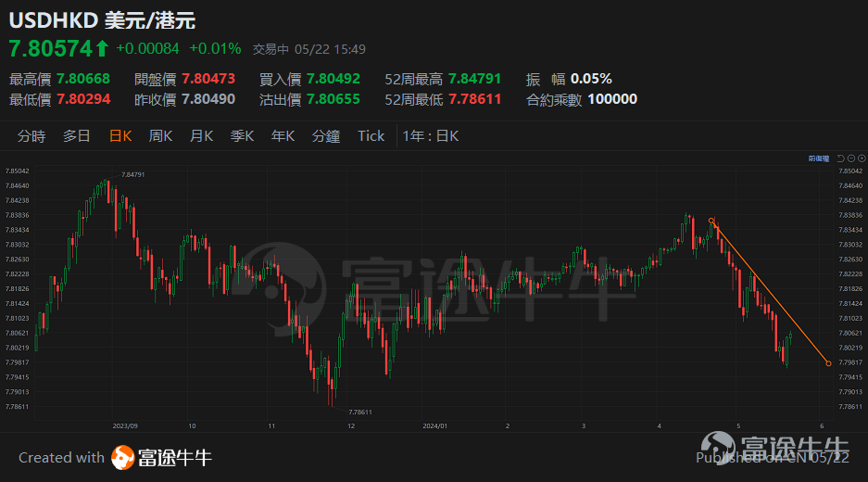Select the 季K chart tab

point(242,135)
